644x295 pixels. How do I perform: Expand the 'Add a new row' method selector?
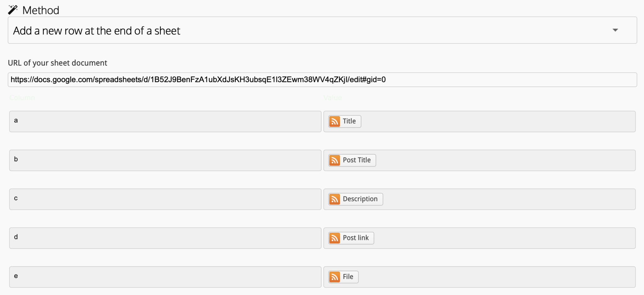pos(283,30)
